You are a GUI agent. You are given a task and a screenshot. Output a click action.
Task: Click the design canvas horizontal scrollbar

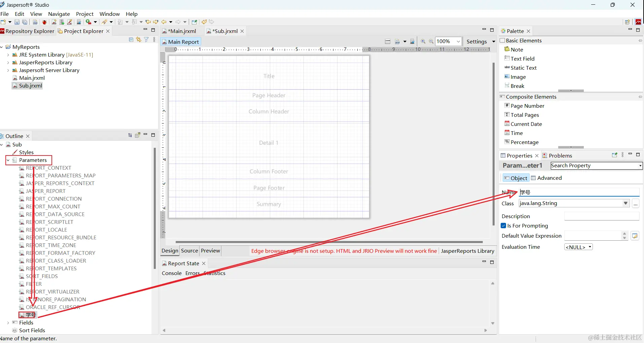(329, 242)
